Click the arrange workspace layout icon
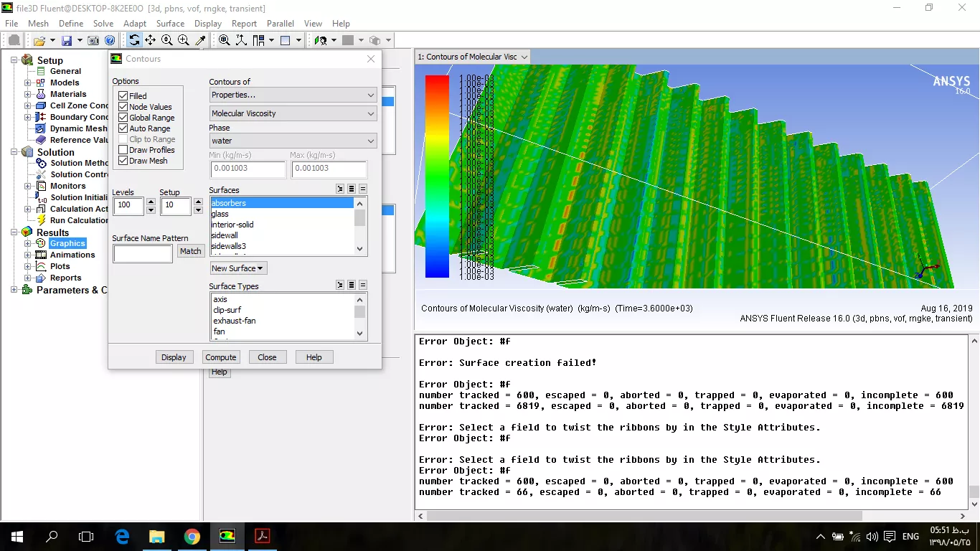This screenshot has height=551, width=980. [258, 41]
